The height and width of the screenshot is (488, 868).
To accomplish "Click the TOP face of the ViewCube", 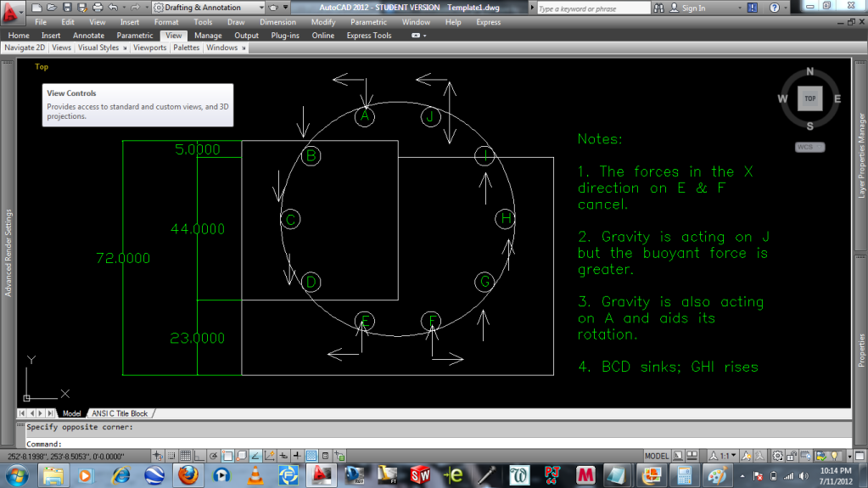I will click(809, 98).
